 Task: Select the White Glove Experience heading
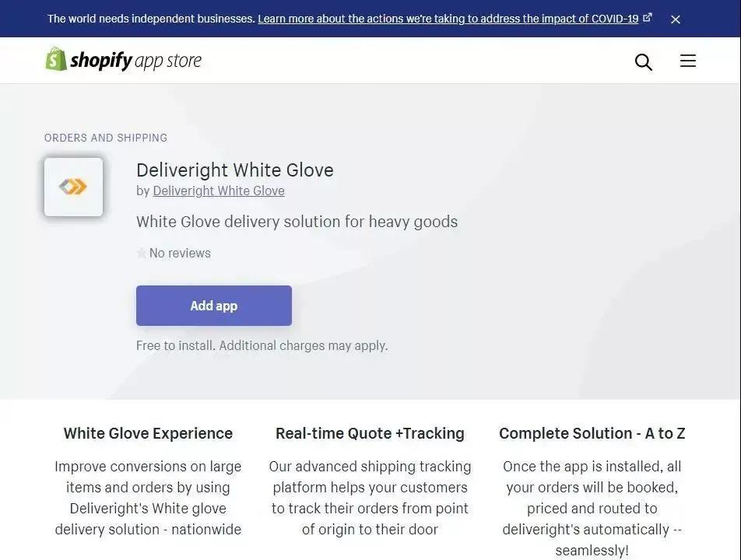tap(148, 433)
